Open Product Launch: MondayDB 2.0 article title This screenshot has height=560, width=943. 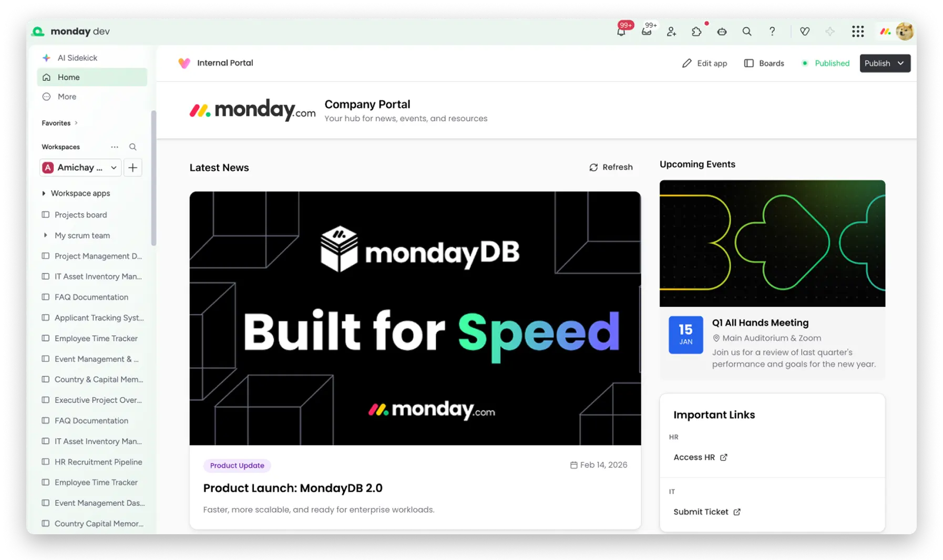[x=293, y=488]
